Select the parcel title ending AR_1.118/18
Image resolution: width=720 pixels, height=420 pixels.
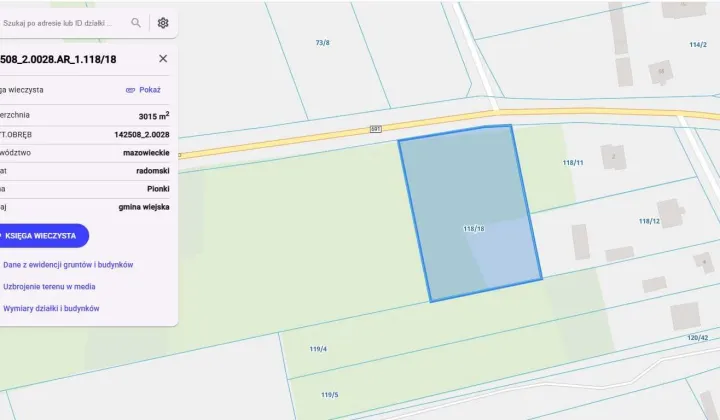(58, 59)
